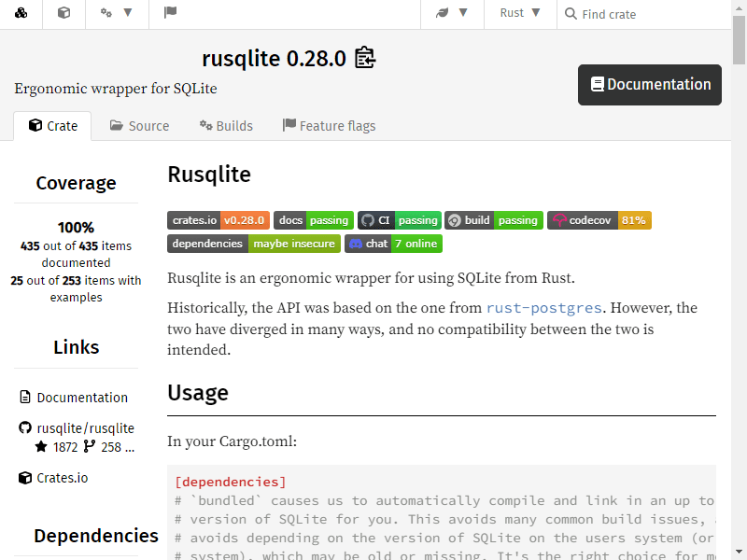Click the book icon in Documentation button
Image resolution: width=747 pixels, height=560 pixels.
[x=598, y=84]
